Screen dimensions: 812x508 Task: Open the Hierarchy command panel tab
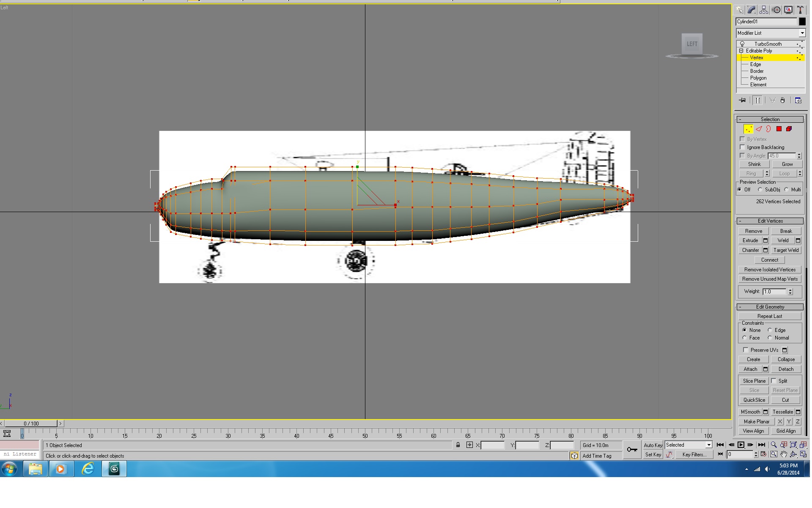click(764, 10)
